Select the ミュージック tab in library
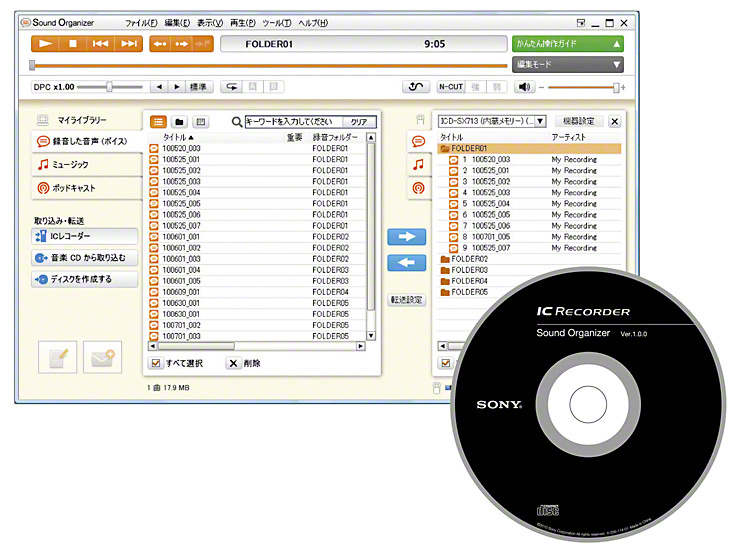 point(84,164)
